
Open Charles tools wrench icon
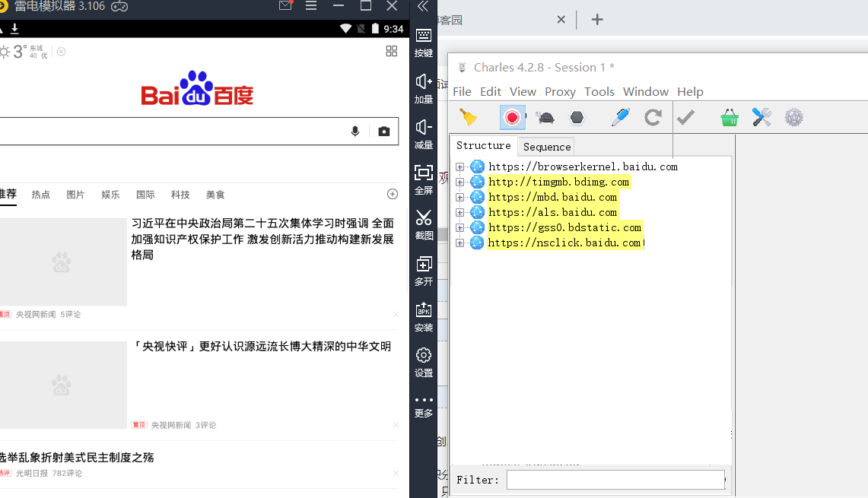click(x=761, y=117)
